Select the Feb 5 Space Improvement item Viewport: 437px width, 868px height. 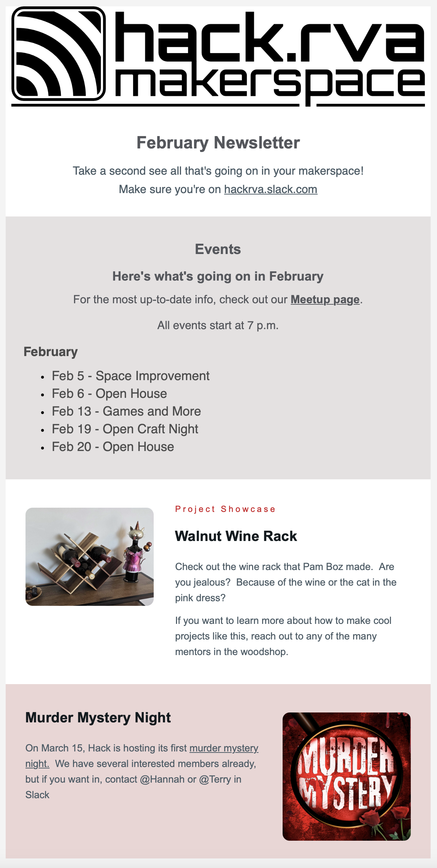[x=131, y=376]
